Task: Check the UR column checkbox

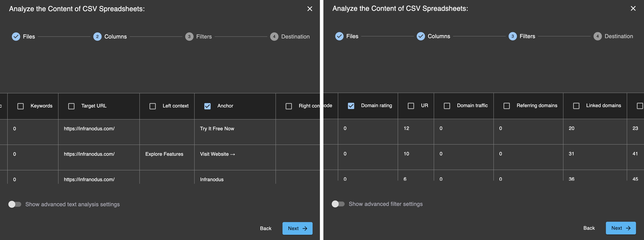Action: [x=411, y=106]
